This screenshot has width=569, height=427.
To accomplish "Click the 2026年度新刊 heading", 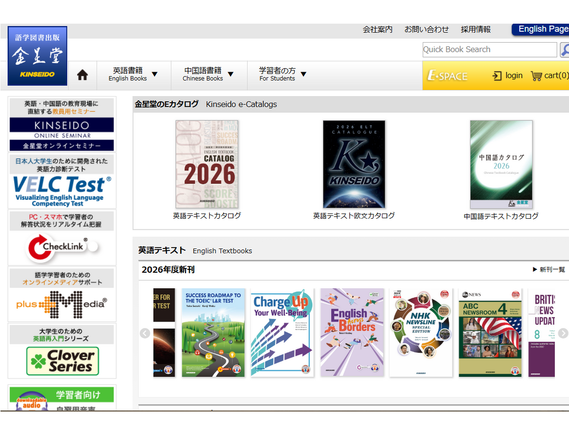I will pos(168,270).
